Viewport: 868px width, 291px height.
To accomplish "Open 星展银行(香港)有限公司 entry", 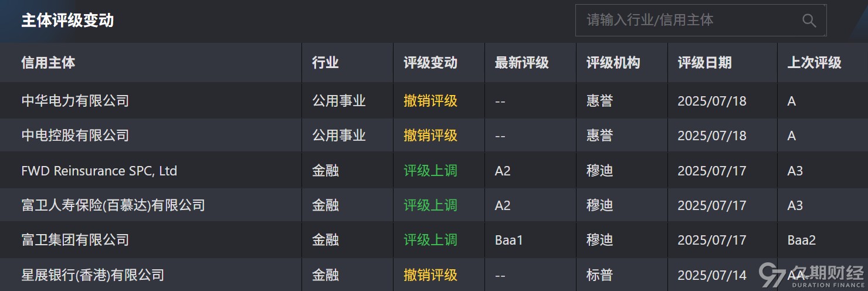I will 93,275.
